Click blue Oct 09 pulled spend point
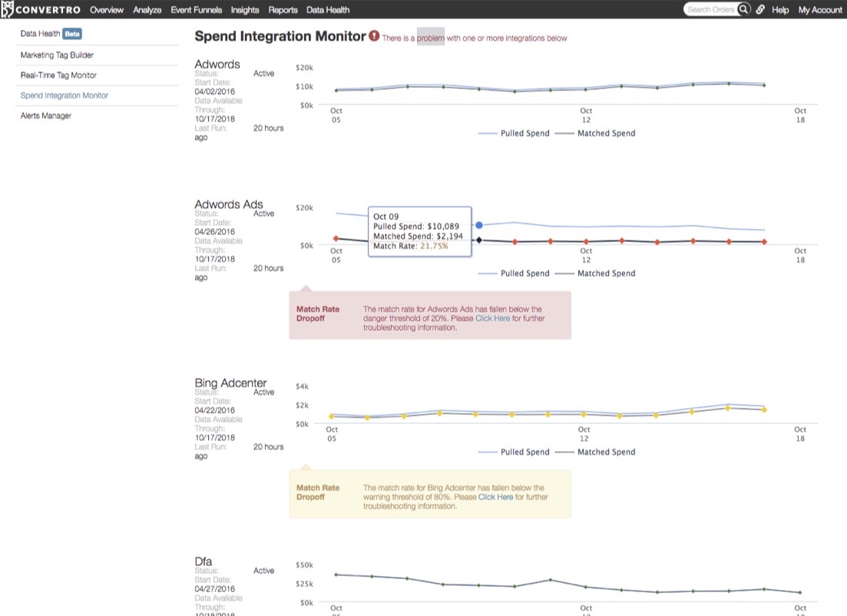The image size is (847, 616). (479, 225)
